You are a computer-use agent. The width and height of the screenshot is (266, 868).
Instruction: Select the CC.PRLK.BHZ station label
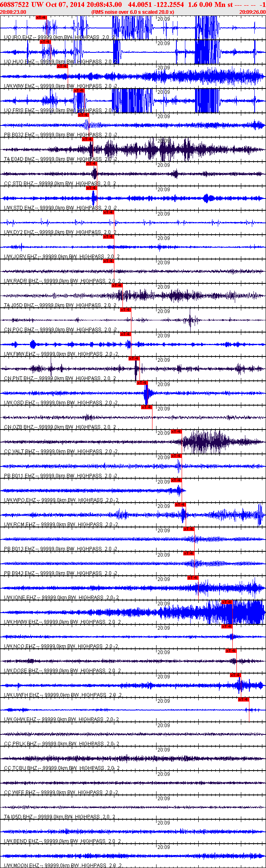click(x=62, y=744)
